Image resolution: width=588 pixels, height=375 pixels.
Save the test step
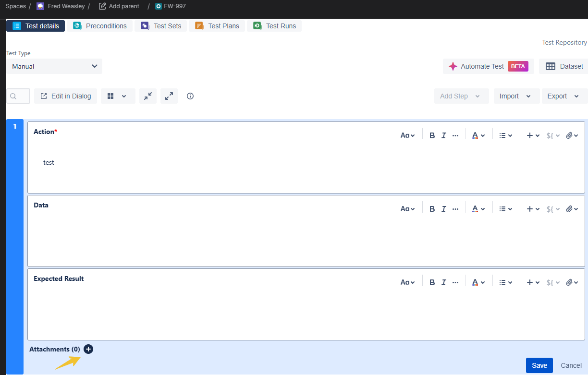tap(539, 365)
